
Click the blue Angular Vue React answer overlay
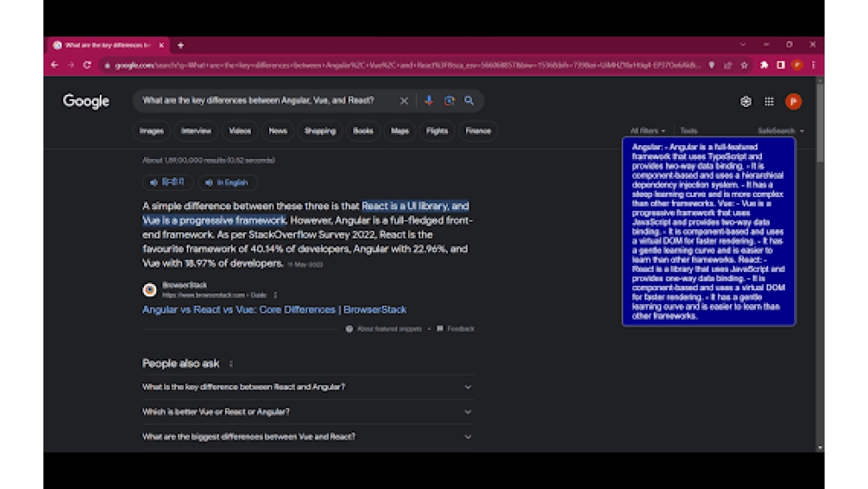click(x=708, y=232)
